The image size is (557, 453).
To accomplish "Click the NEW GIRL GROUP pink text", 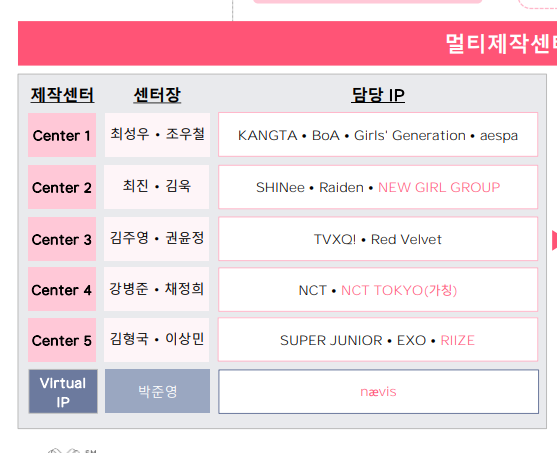I will pos(439,187).
